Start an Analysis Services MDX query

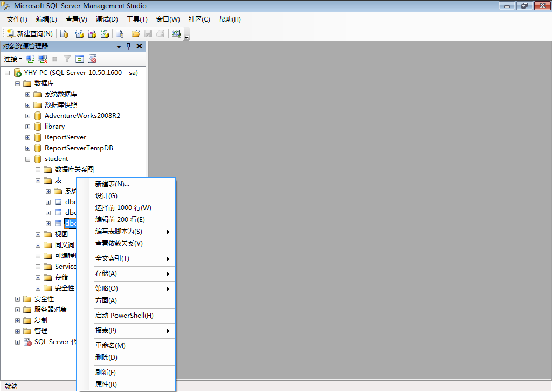pos(80,33)
